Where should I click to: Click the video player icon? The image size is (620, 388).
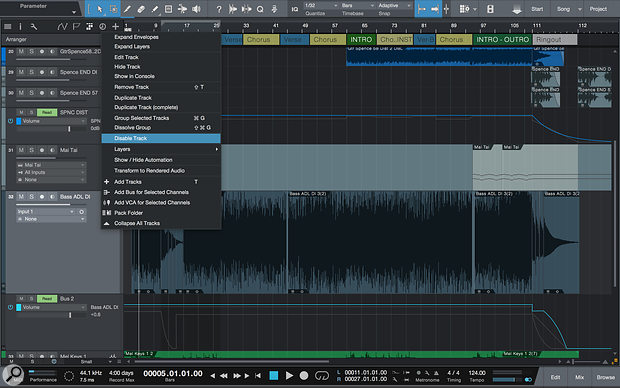(x=490, y=9)
